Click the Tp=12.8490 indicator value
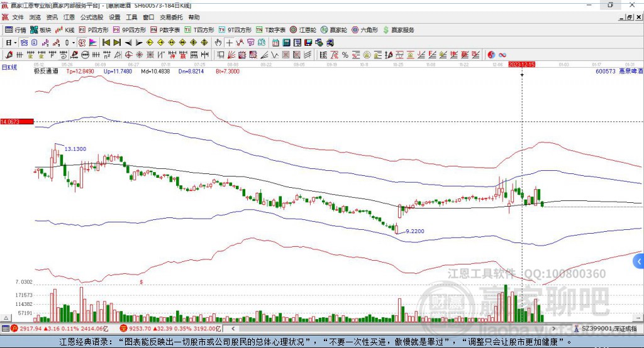644x348 pixels. [80, 71]
